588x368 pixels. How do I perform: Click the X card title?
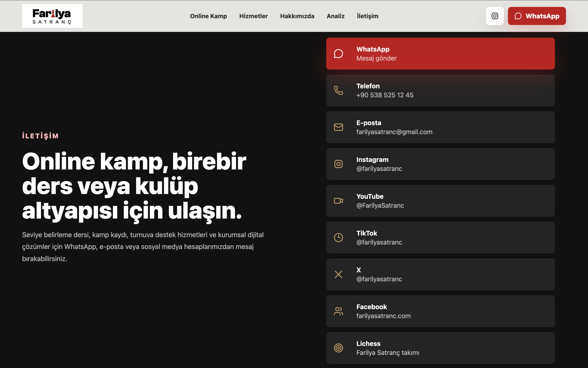359,270
